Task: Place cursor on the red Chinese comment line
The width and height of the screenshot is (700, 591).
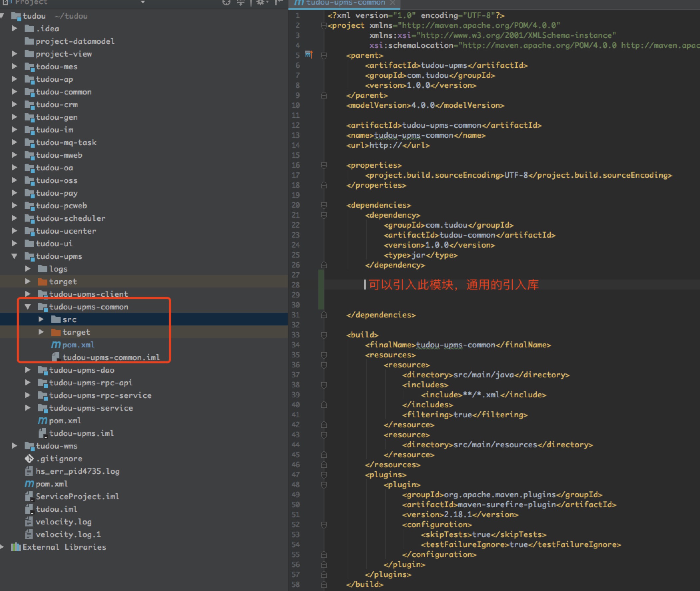Action: 454,285
